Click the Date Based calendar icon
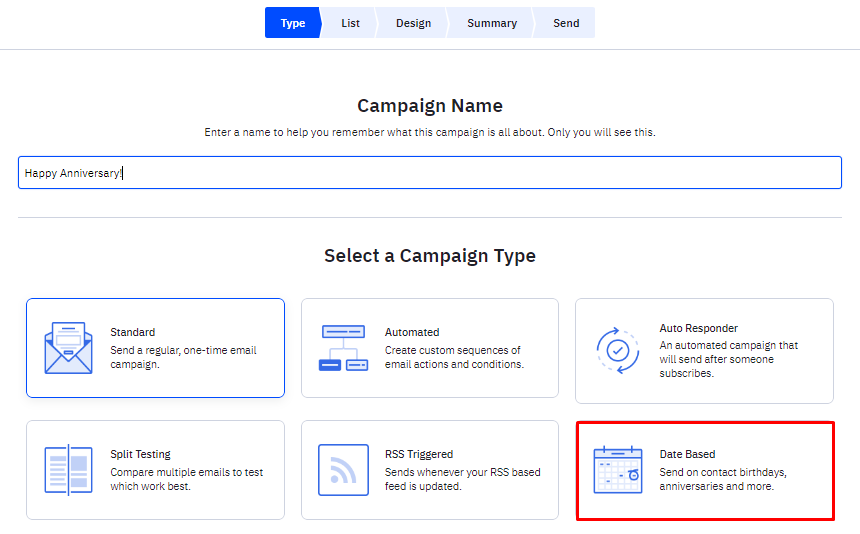 pyautogui.click(x=618, y=470)
